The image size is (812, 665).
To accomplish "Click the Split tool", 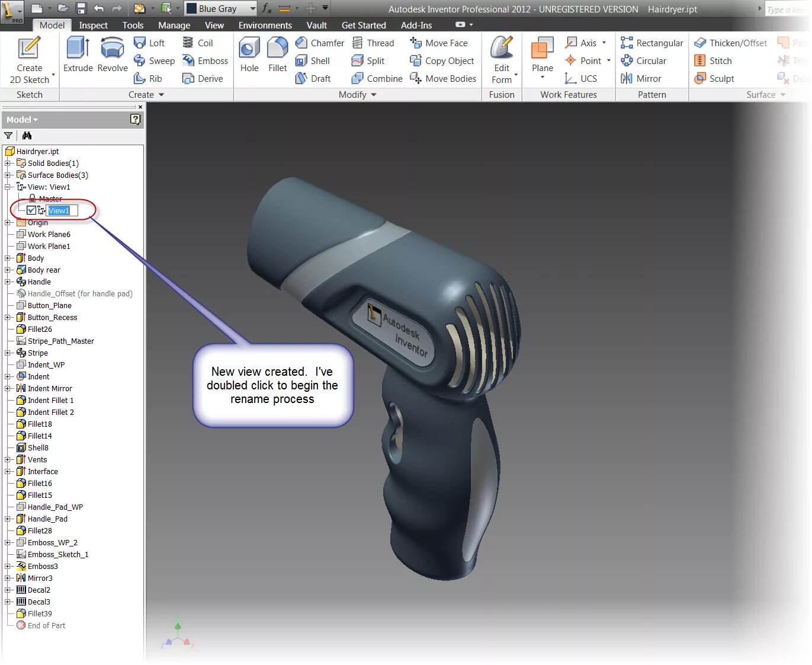I will coord(368,60).
